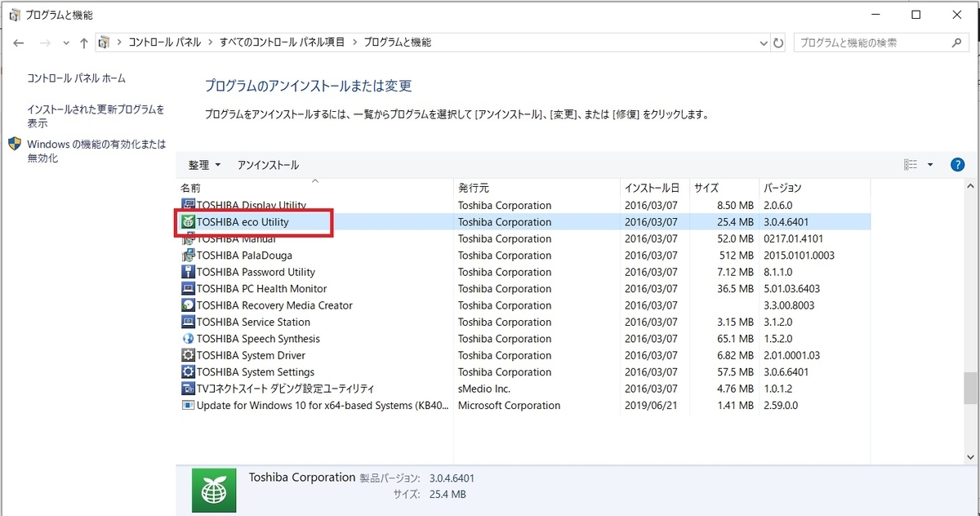Click the green TOSHIBA eco Utility icon
Viewport: 980px width, 516px height.
tap(188, 222)
